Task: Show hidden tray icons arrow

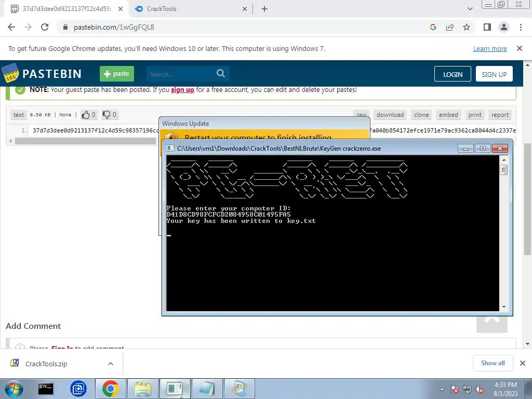Action: tap(442, 389)
